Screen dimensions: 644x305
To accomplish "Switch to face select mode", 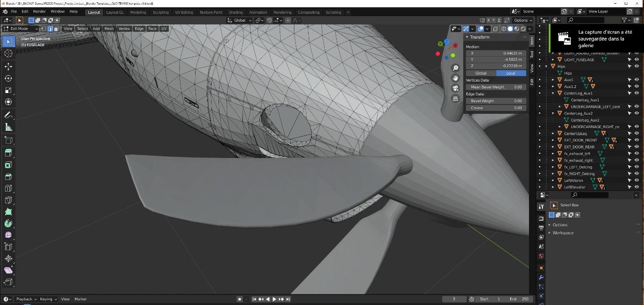I will point(56,29).
